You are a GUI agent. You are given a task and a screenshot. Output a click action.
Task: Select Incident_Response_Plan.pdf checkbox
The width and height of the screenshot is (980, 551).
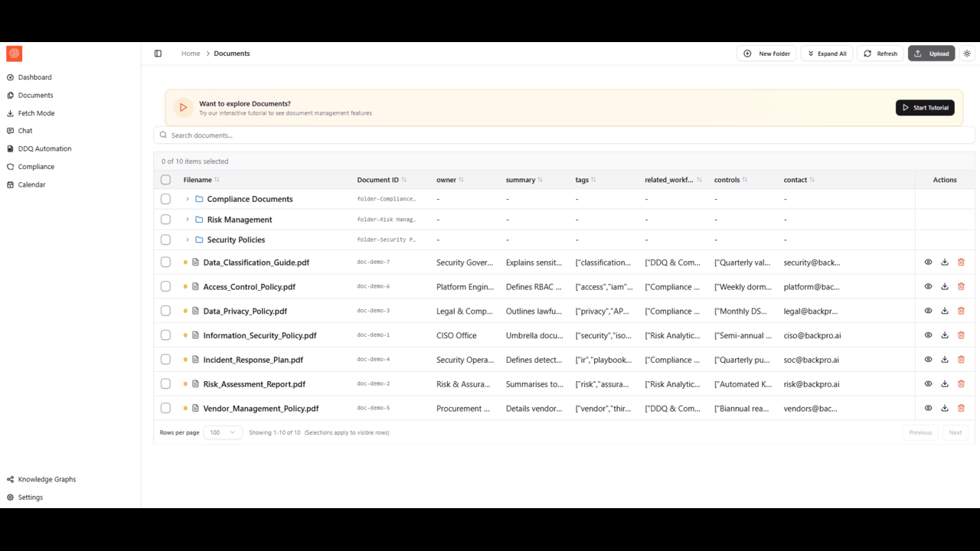click(x=165, y=360)
